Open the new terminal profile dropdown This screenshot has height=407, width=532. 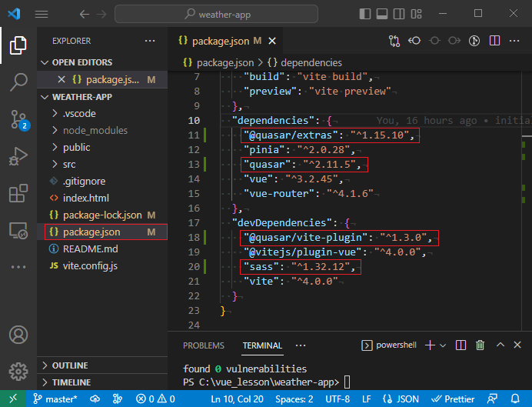(x=443, y=345)
